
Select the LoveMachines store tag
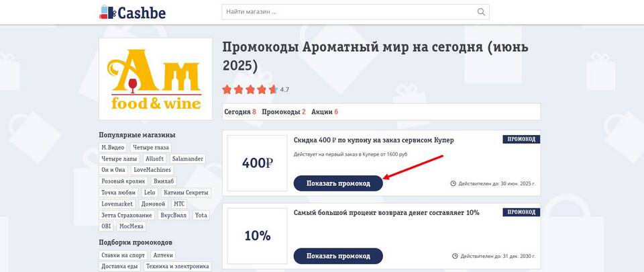152,170
